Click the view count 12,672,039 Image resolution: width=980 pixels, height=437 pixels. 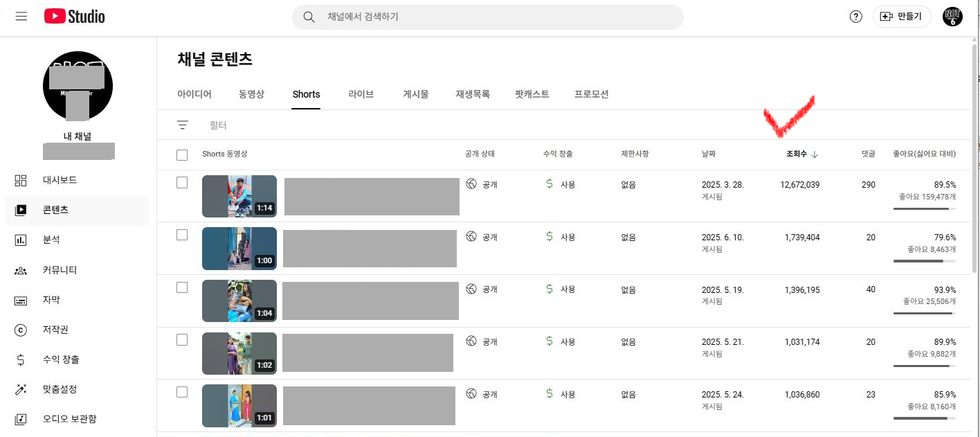pyautogui.click(x=799, y=185)
